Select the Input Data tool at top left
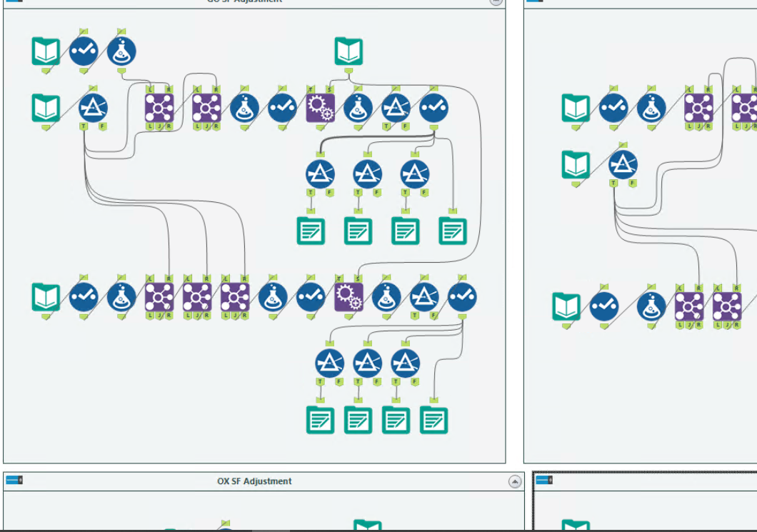757x532 pixels. (45, 51)
